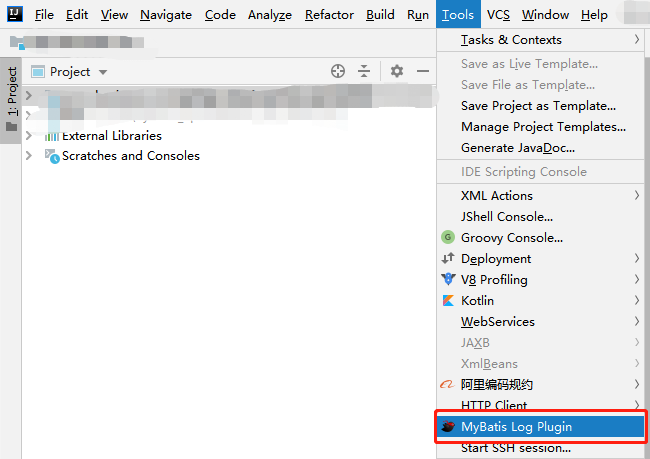Open the Help menu

pos(594,15)
